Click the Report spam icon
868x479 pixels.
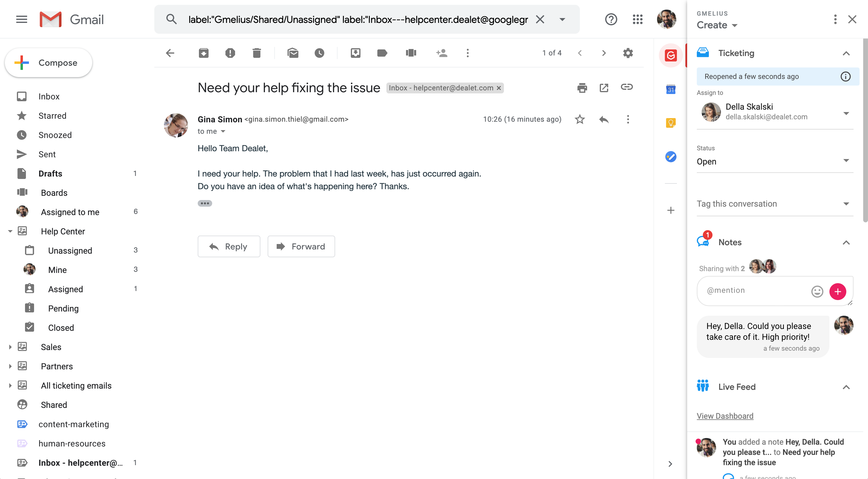click(230, 53)
